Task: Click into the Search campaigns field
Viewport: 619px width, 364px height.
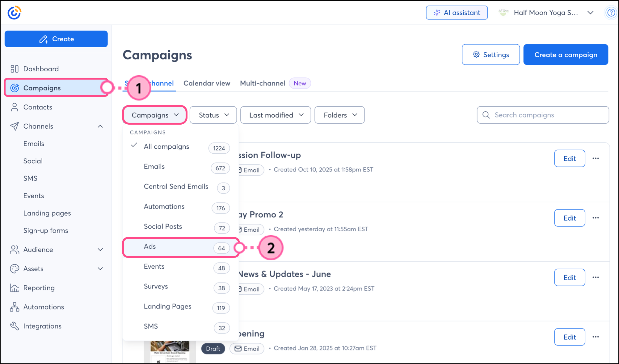Action: tap(547, 115)
